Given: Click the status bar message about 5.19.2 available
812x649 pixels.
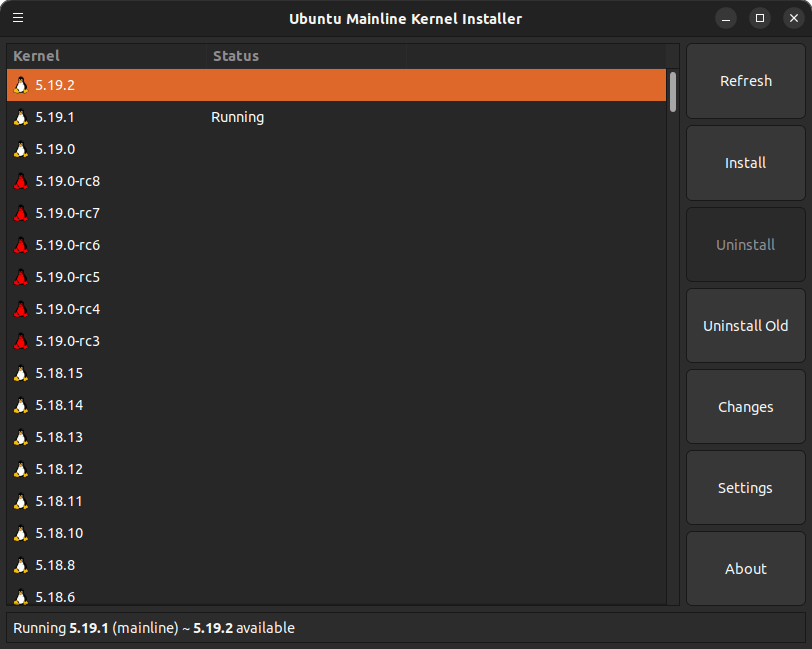Looking at the screenshot, I should click(154, 628).
